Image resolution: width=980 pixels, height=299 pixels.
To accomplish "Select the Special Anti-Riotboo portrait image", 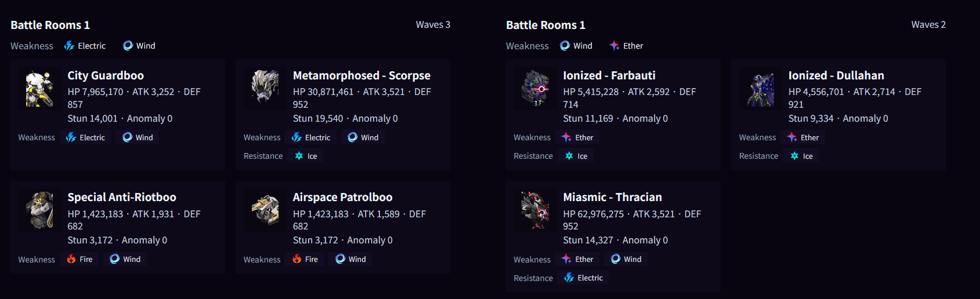I will pyautogui.click(x=39, y=210).
